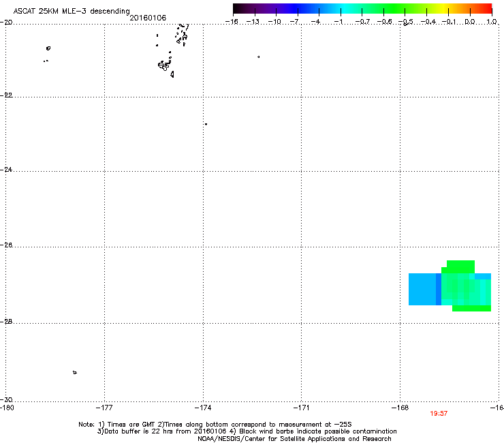Select the color scale label 1.0

pyautogui.click(x=492, y=22)
